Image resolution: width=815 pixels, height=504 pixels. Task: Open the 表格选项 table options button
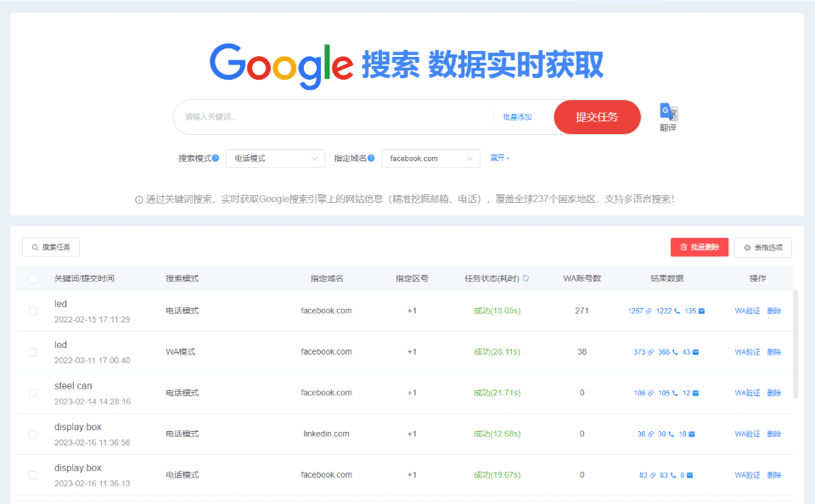(762, 247)
